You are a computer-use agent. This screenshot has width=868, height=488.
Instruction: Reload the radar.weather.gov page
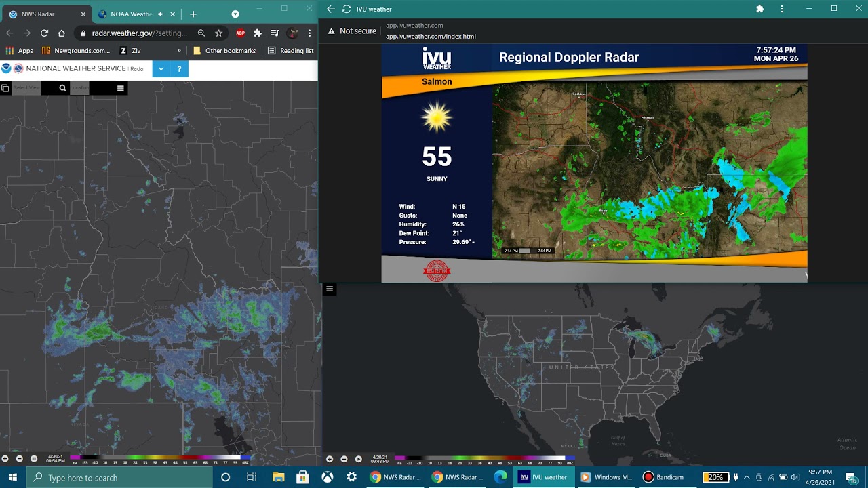point(44,33)
